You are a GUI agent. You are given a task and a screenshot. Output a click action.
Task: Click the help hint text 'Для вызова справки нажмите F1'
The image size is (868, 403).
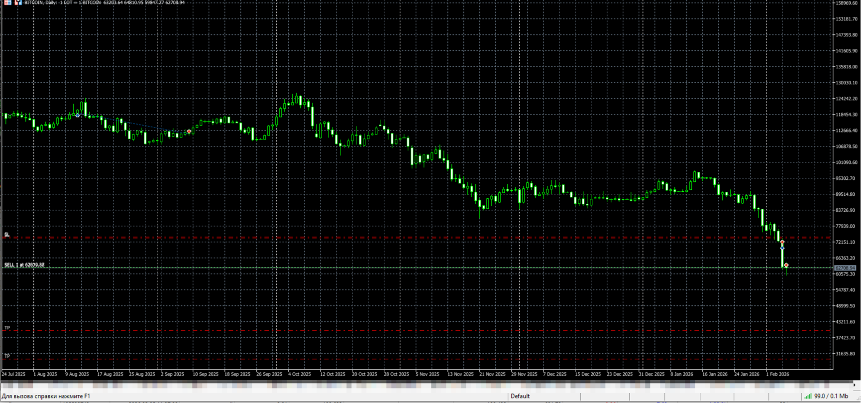(46, 396)
